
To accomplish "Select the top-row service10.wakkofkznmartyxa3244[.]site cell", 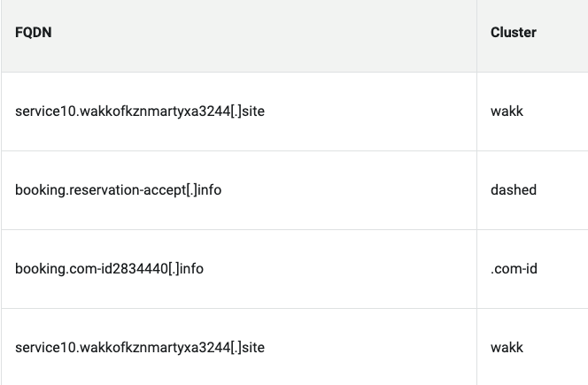I will (239, 112).
